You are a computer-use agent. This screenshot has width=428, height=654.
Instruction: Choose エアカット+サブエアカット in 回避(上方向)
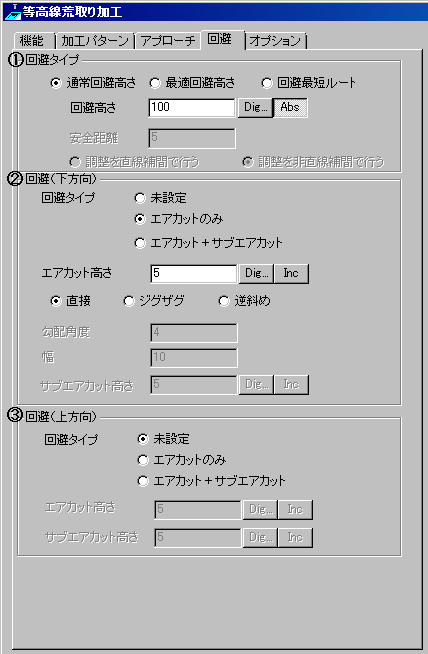pyautogui.click(x=211, y=481)
